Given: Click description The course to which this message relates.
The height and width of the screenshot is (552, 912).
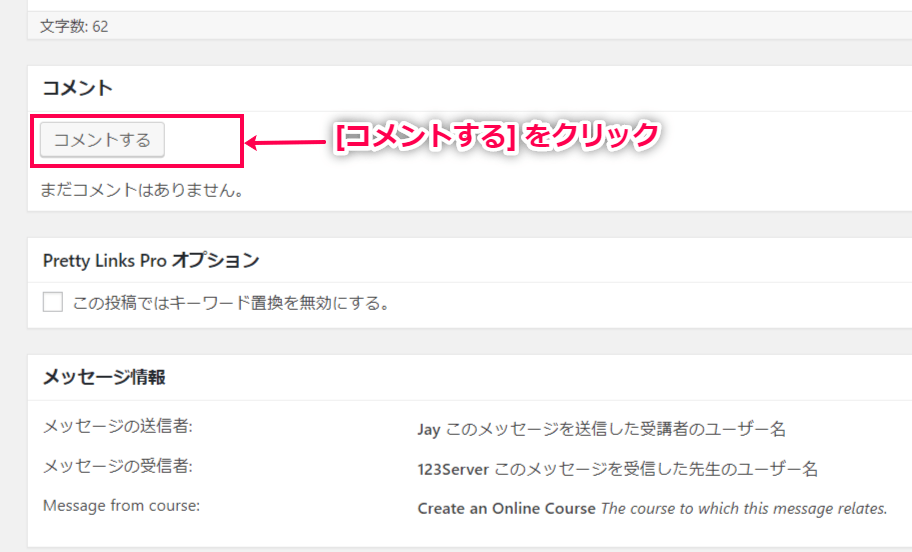Looking at the screenshot, I should (744, 508).
